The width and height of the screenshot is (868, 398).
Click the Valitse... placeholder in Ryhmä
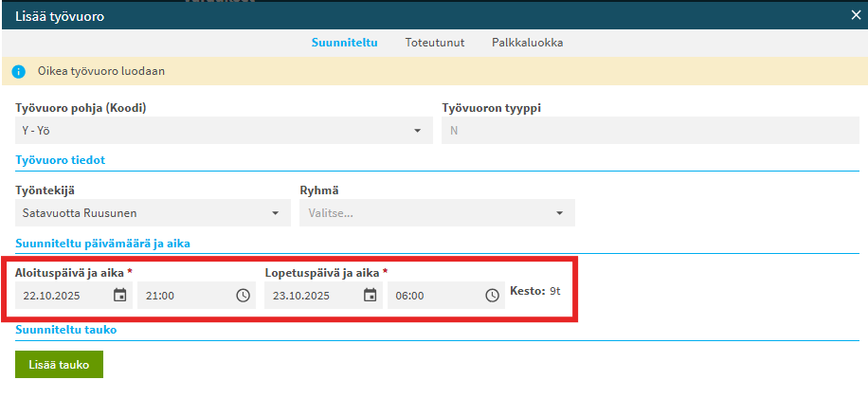[x=331, y=213]
